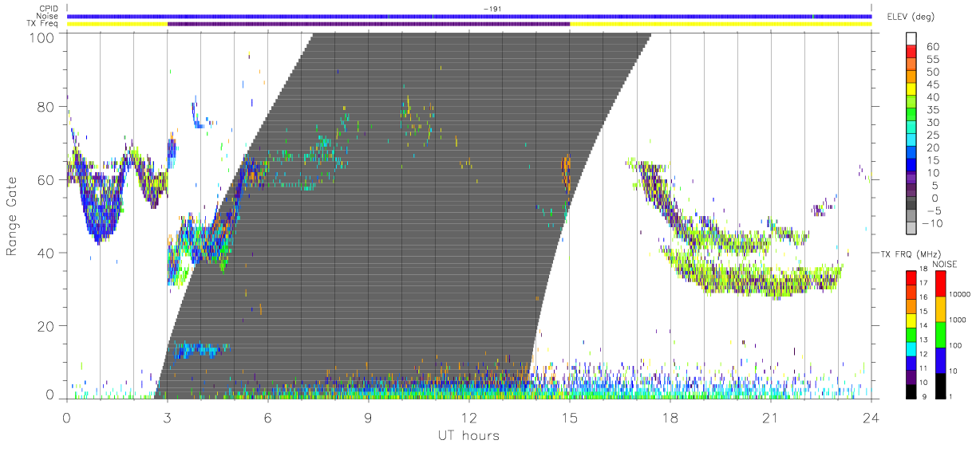The image size is (980, 452).
Task: Click the 20 tick on Range Gate axis
Action: click(46, 326)
